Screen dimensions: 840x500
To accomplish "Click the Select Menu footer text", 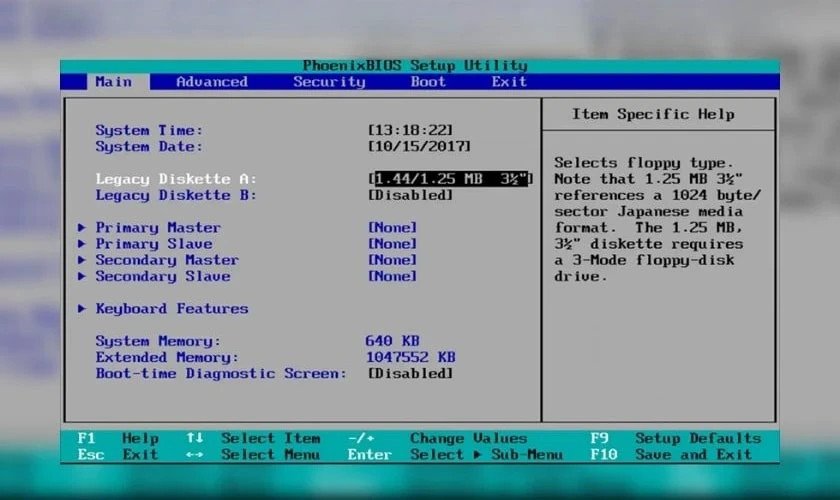I will 271,455.
